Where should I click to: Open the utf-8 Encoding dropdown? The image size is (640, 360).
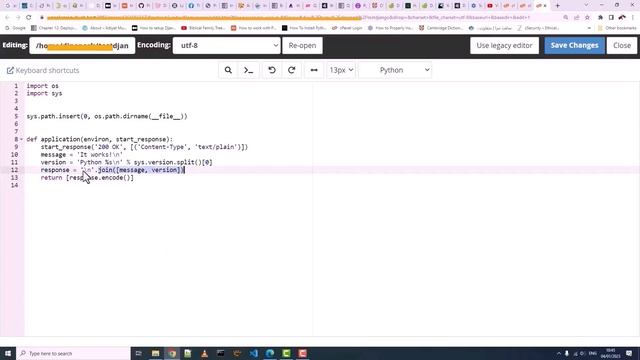227,45
